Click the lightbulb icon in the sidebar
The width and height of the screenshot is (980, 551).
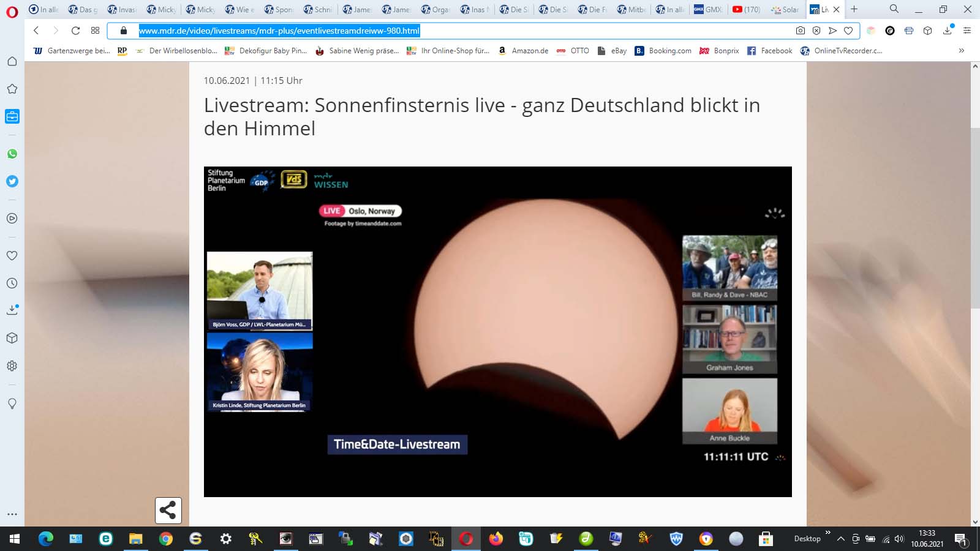click(12, 403)
